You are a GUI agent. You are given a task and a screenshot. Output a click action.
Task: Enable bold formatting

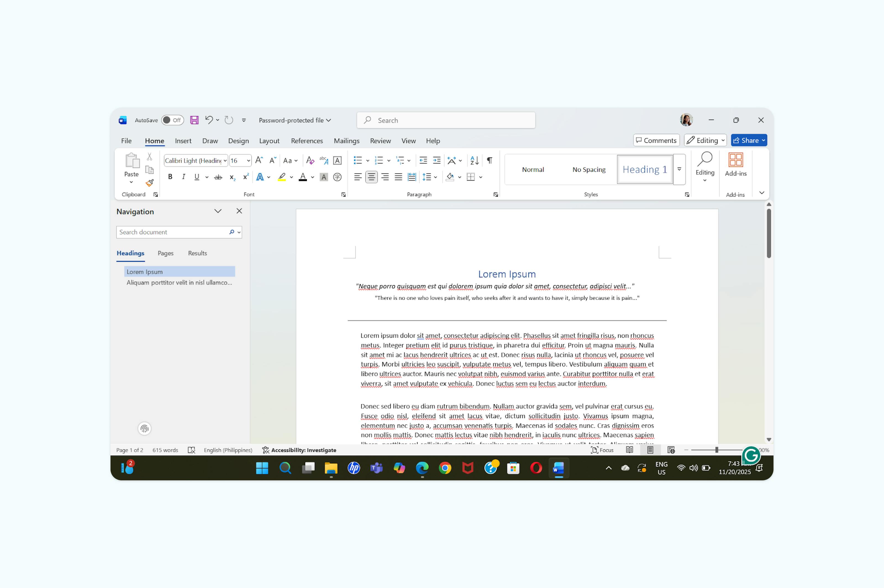click(x=170, y=177)
